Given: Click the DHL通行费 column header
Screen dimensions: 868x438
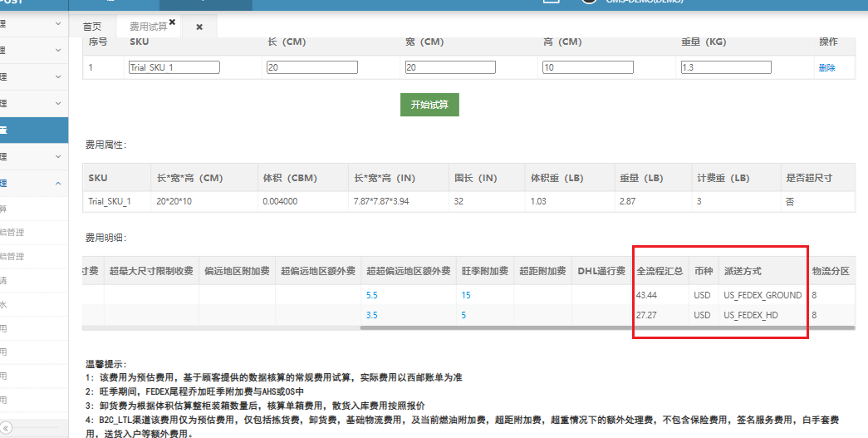Looking at the screenshot, I should (x=601, y=271).
